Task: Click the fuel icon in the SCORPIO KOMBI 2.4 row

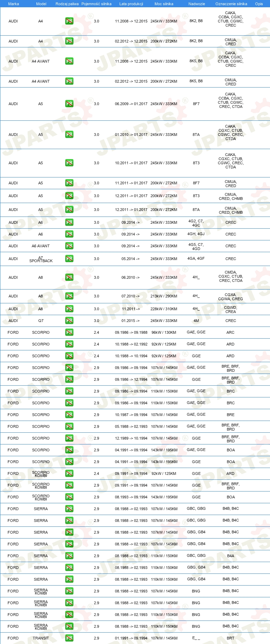Action: pos(69,473)
